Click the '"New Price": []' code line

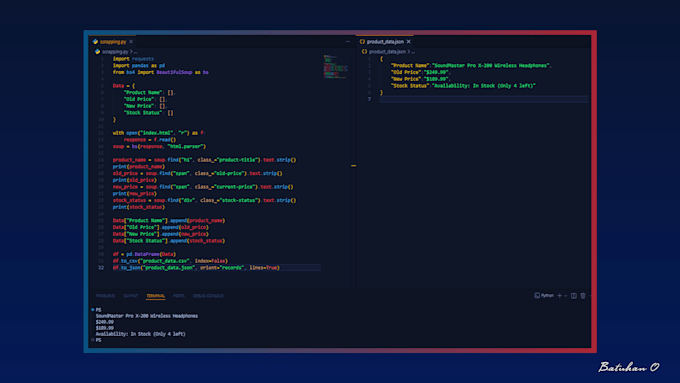click(145, 106)
